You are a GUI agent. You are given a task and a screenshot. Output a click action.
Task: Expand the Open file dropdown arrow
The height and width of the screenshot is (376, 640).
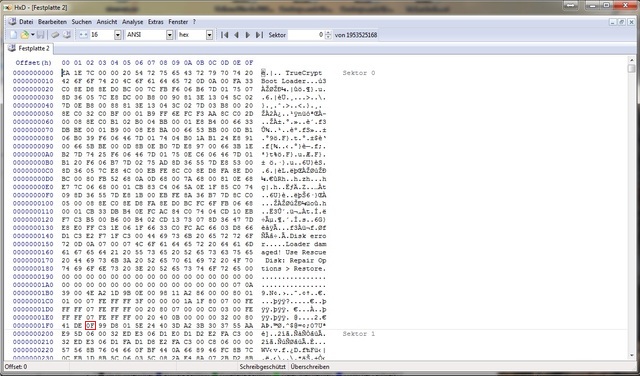point(33,35)
